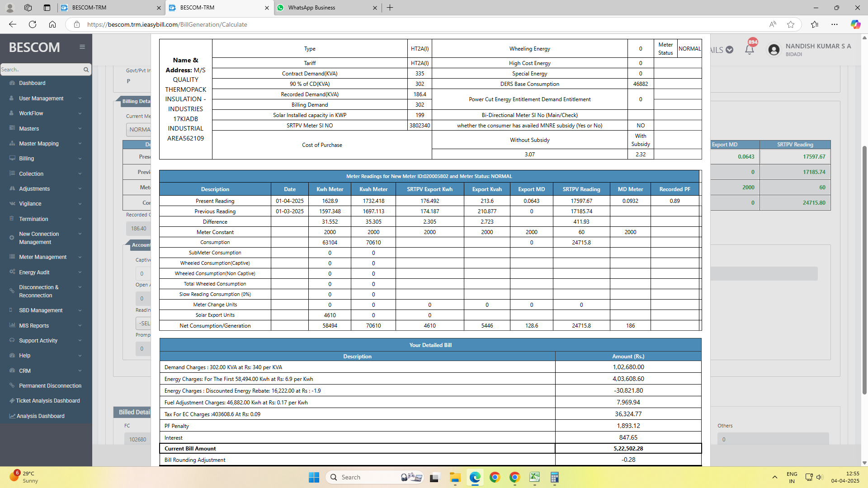Click the site info lock icon
868x488 pixels.
[x=77, y=24]
